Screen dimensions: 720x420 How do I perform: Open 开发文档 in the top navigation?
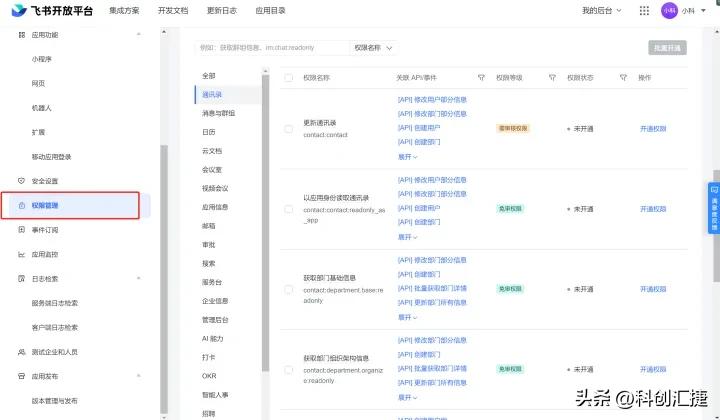172,10
